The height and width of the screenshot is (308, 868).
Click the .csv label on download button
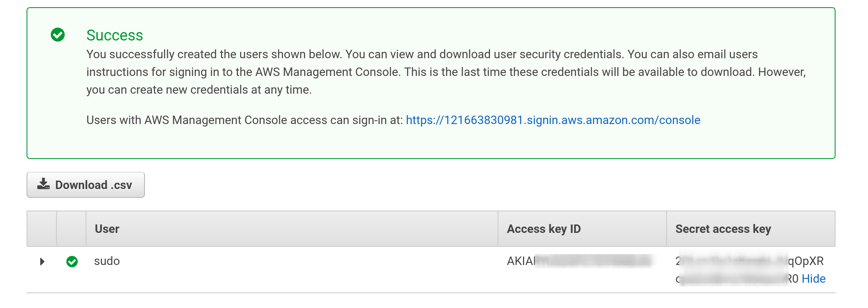pyautogui.click(x=121, y=185)
